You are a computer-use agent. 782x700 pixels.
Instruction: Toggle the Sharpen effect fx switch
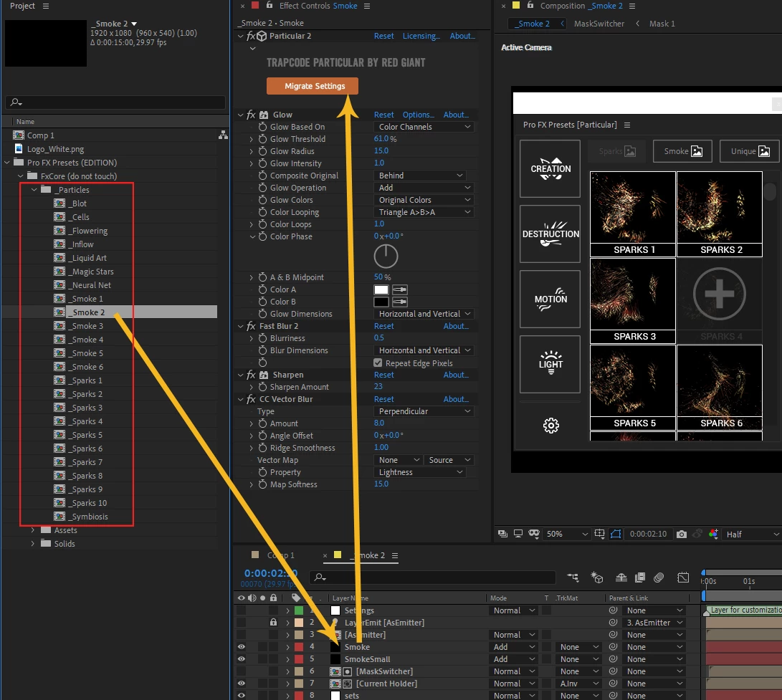pos(252,375)
